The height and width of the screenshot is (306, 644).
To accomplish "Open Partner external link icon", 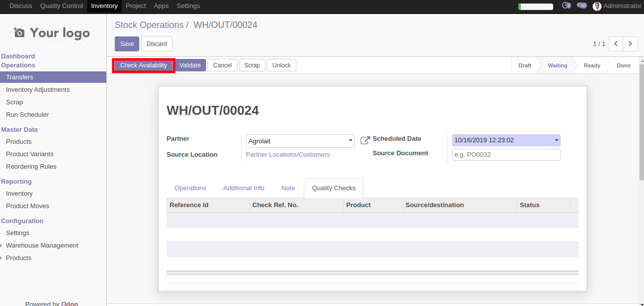I will pos(365,141).
